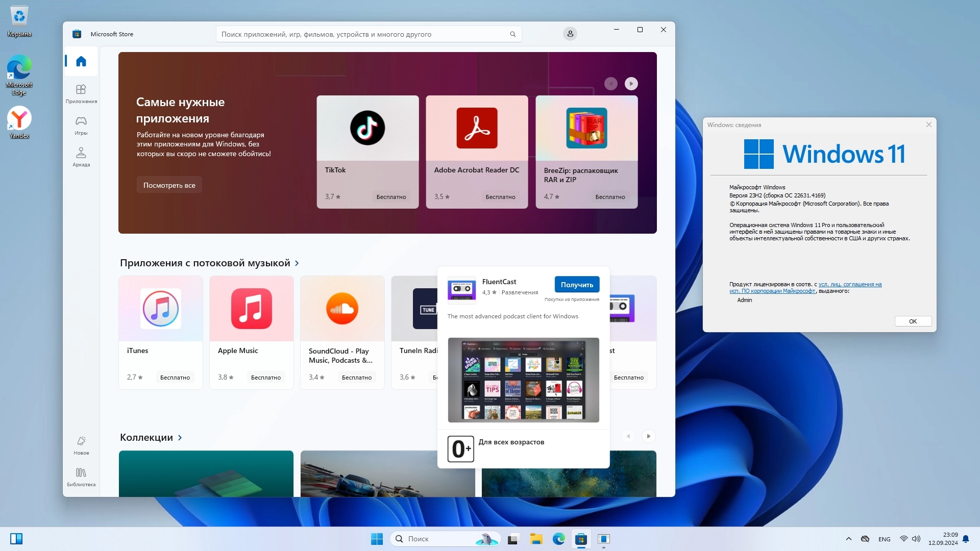
Task: Open the Microsoft license terms link
Action: tap(850, 285)
